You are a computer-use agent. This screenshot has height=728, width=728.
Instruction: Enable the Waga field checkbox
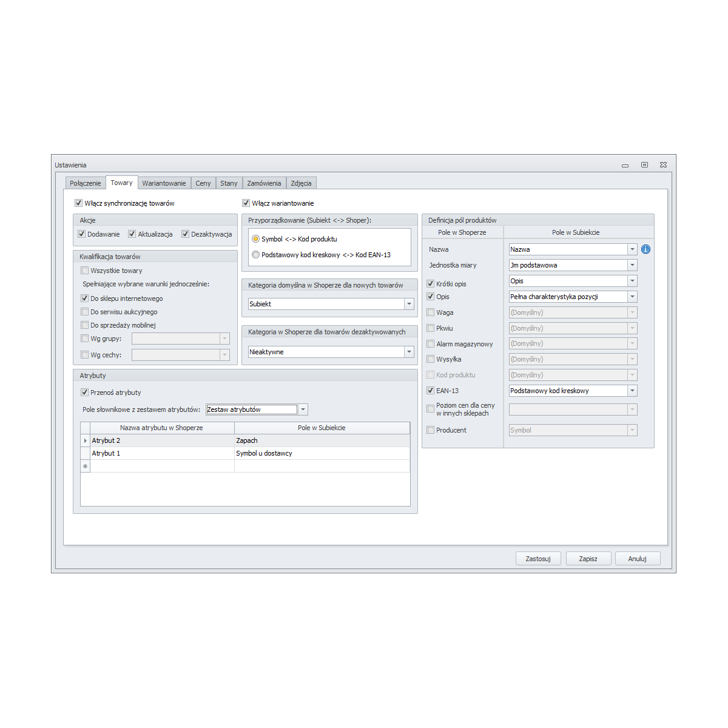430,312
